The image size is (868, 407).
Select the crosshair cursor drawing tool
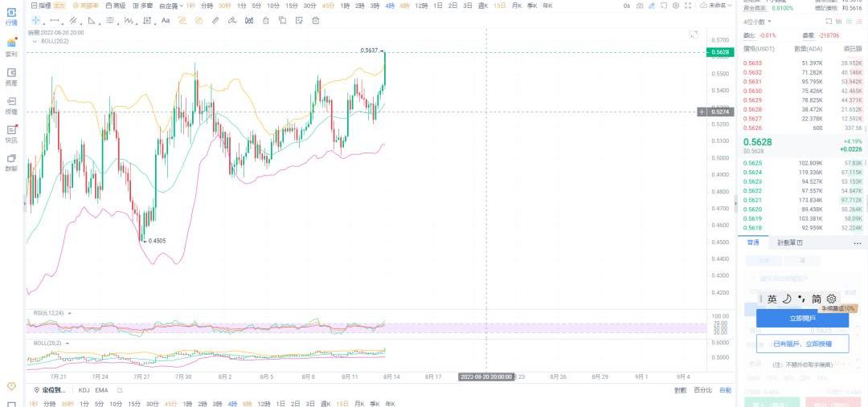coord(36,20)
